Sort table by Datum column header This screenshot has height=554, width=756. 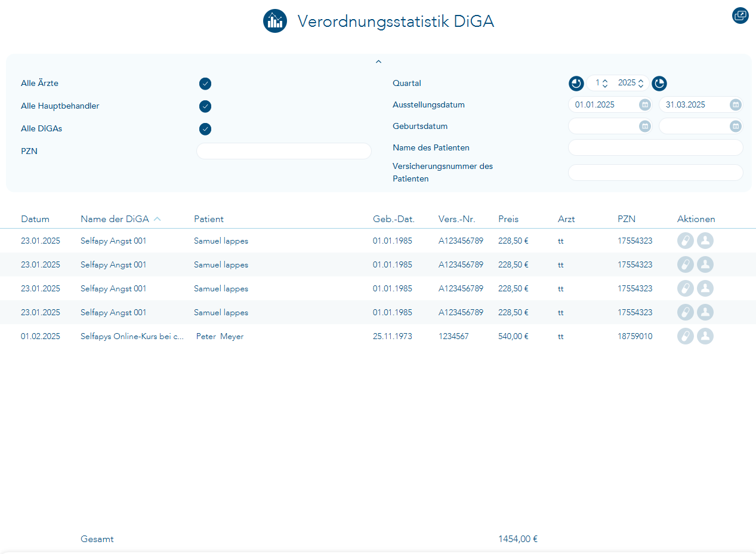[x=35, y=219]
